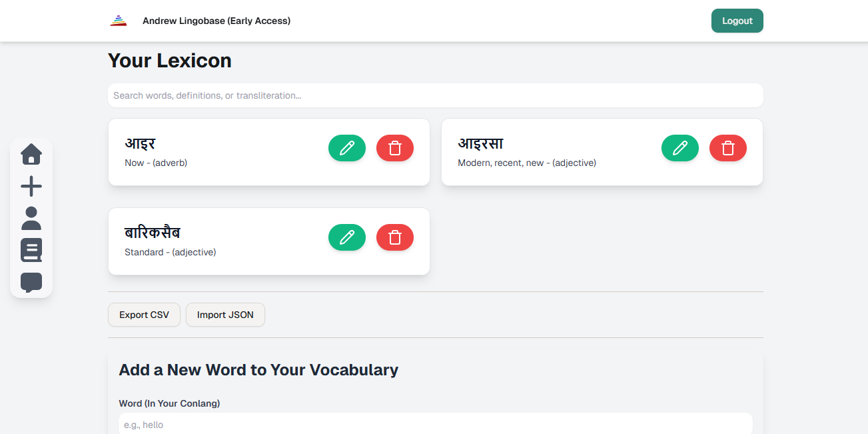The height and width of the screenshot is (434, 868).
Task: Click the Lingobase pyramid logo
Action: (119, 21)
